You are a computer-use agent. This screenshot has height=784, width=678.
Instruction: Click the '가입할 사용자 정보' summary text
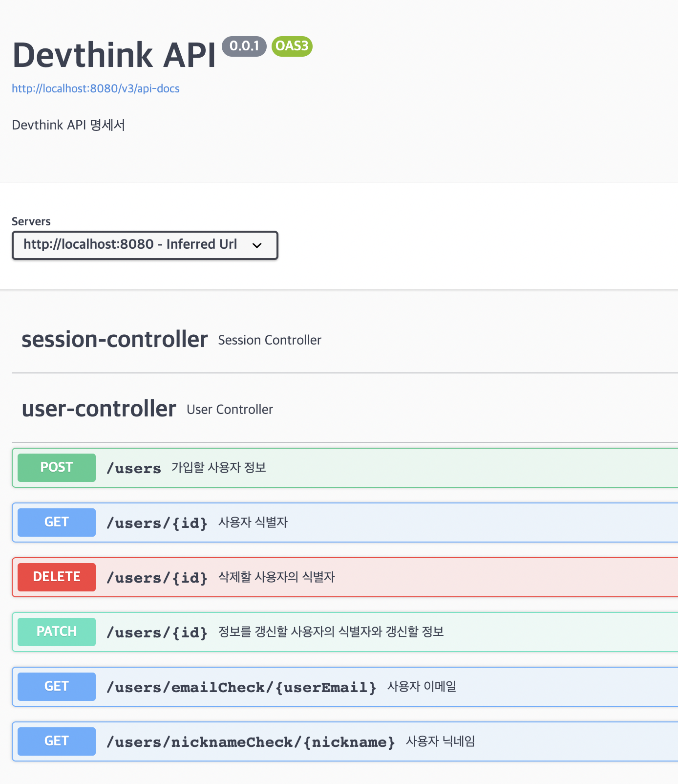(219, 468)
